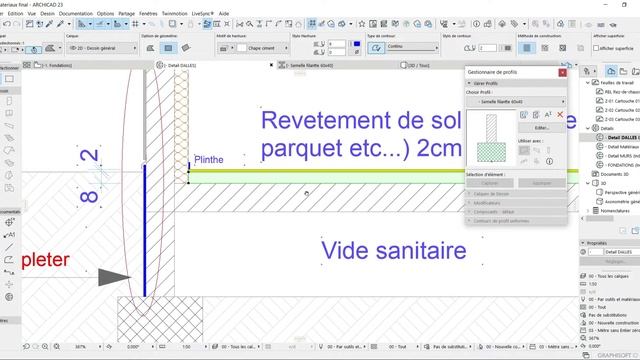The height and width of the screenshot is (360, 640).
Task: Toggle the rectangle geometry method button
Action: (168, 48)
